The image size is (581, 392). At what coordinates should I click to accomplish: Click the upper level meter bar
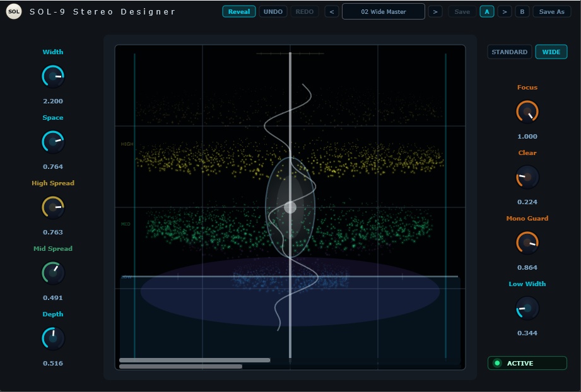click(194, 360)
